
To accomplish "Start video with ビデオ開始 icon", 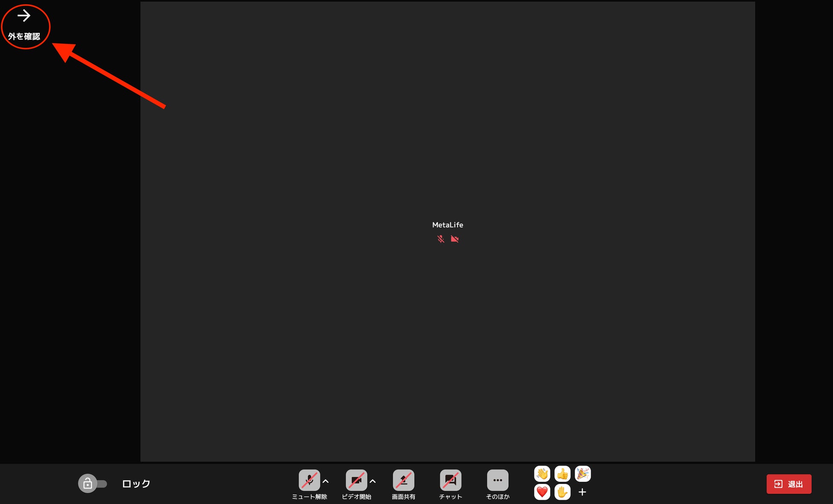I will coord(356,480).
